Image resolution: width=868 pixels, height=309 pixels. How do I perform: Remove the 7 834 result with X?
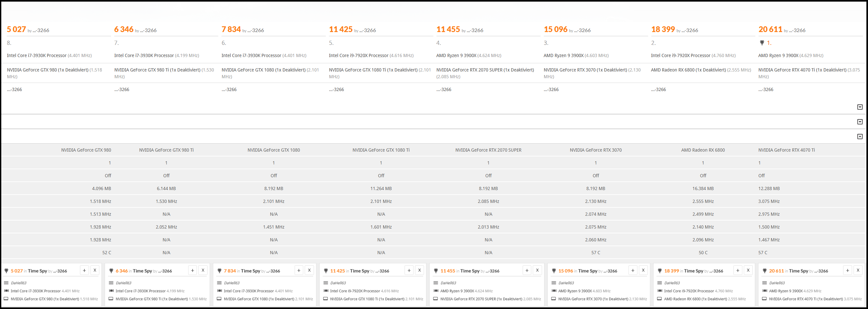309,270
